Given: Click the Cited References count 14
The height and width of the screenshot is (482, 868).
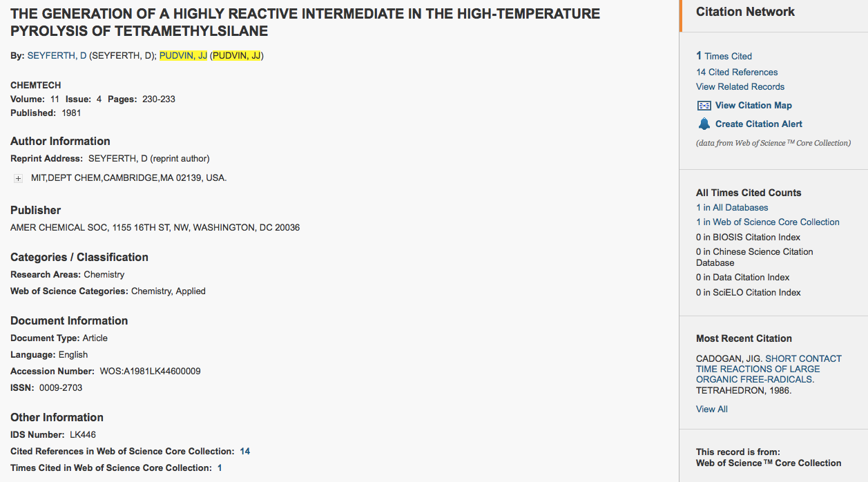Looking at the screenshot, I should (245, 452).
